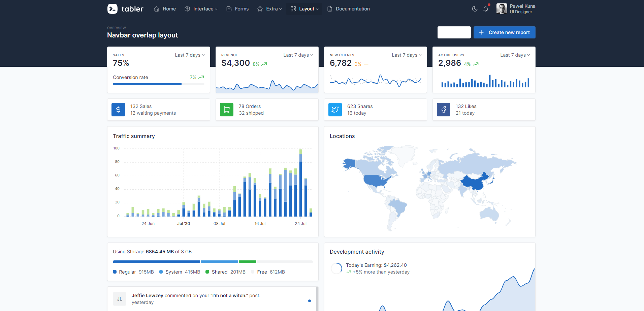Click the System storage legend dot
644x311 pixels.
click(161, 272)
